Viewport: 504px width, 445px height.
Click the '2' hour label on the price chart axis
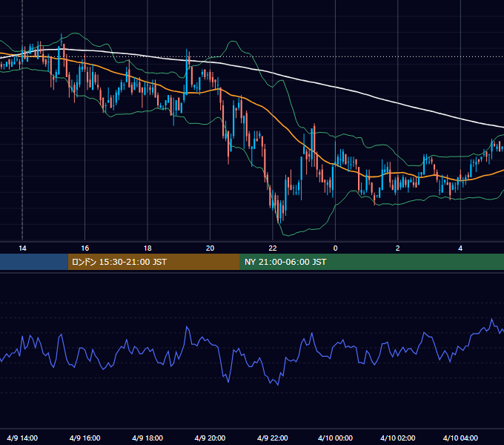coord(397,248)
